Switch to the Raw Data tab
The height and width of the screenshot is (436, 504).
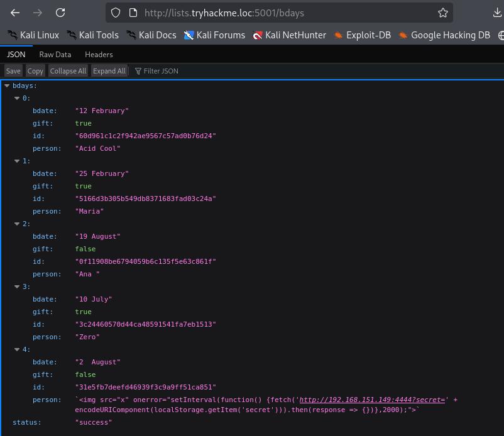[x=55, y=55]
